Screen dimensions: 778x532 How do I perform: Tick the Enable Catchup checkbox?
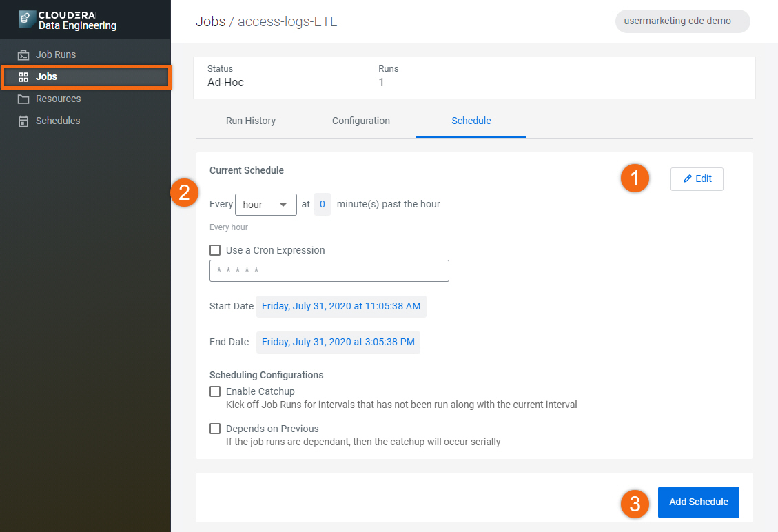pyautogui.click(x=215, y=391)
